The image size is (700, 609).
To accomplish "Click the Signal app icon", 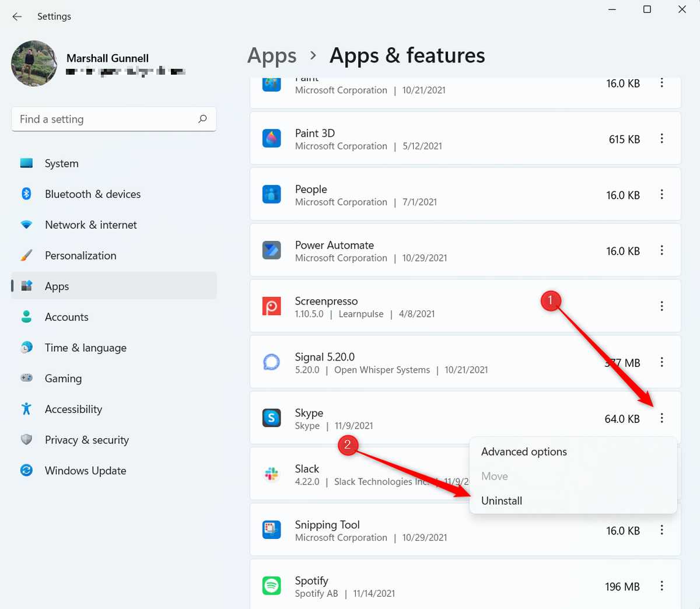I will click(271, 362).
